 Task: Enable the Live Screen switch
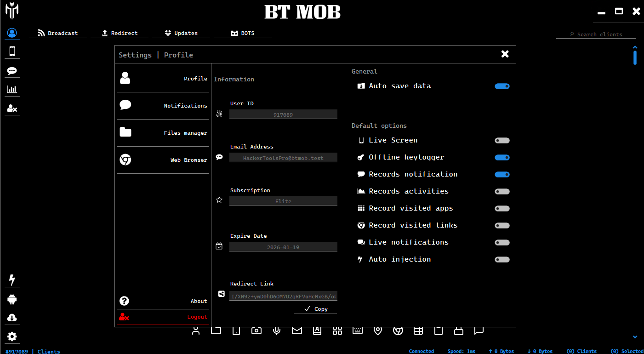point(502,140)
